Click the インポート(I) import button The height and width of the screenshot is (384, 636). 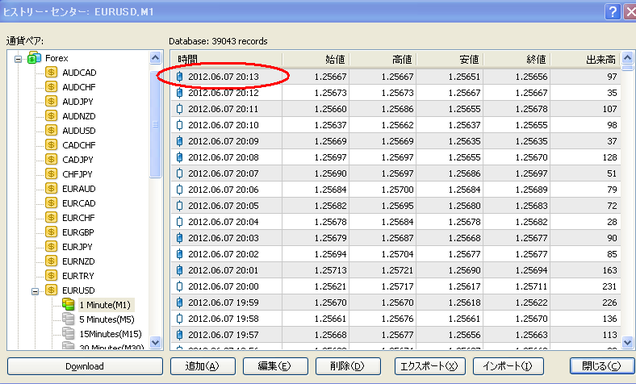click(508, 366)
